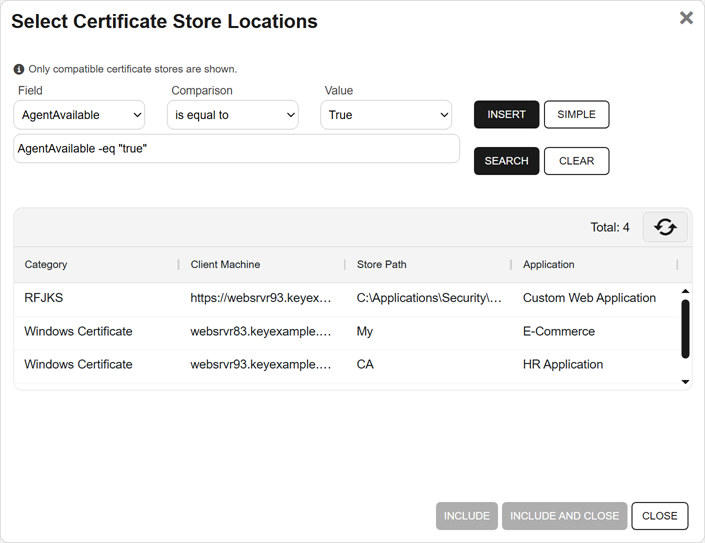Click the info icon beside compatibility note
This screenshot has width=705, height=543.
coord(19,69)
